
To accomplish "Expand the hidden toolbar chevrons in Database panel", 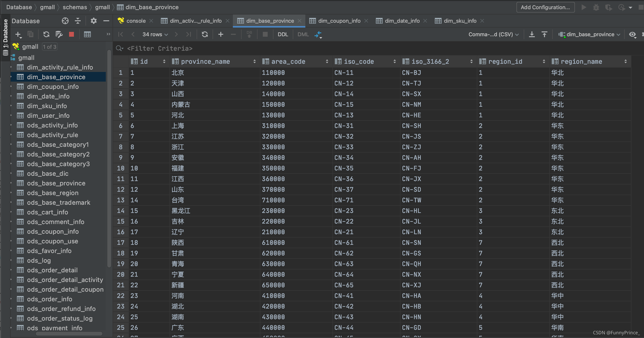I will (108, 34).
